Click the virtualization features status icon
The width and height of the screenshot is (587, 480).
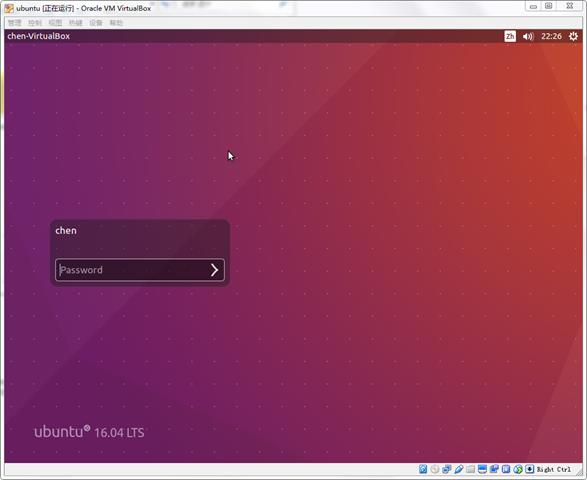[506, 469]
